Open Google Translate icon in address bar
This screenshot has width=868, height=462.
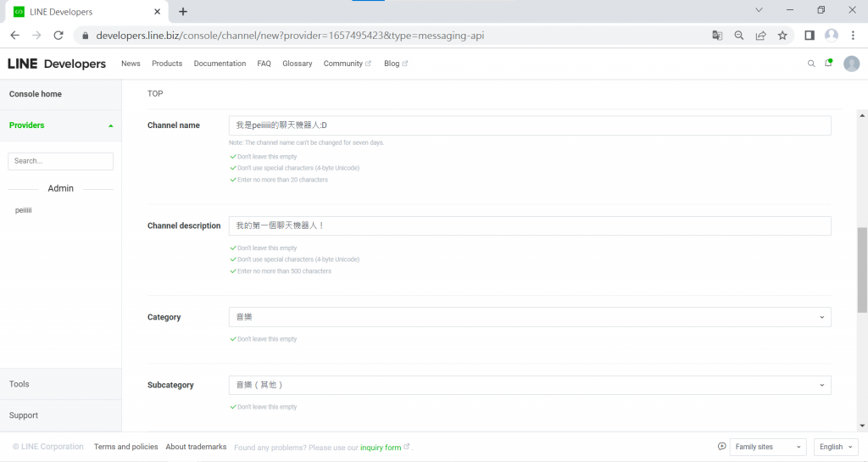coord(717,36)
